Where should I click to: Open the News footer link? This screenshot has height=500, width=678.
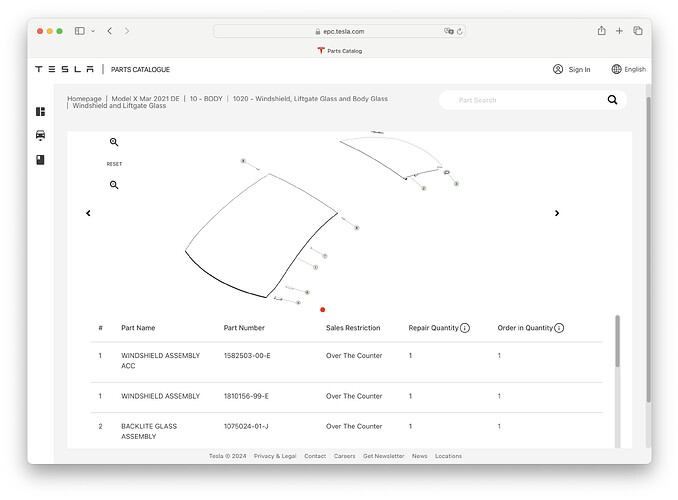coord(419,456)
